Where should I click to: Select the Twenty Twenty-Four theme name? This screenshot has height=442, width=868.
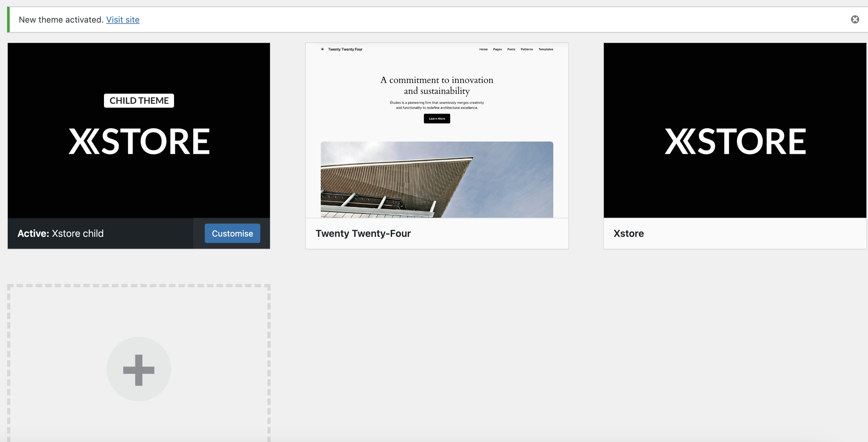[363, 233]
